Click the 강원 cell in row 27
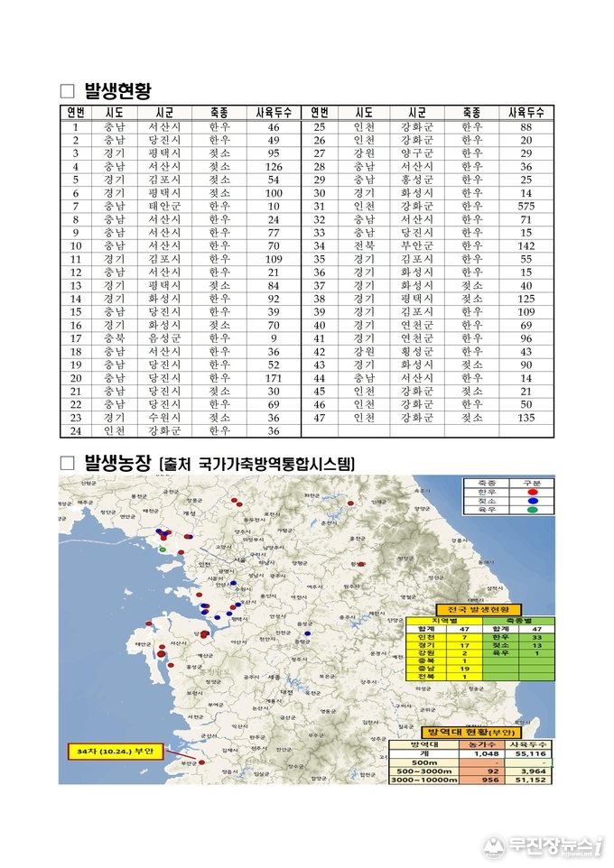Viewport: 614px width, 868px height. pyautogui.click(x=364, y=153)
